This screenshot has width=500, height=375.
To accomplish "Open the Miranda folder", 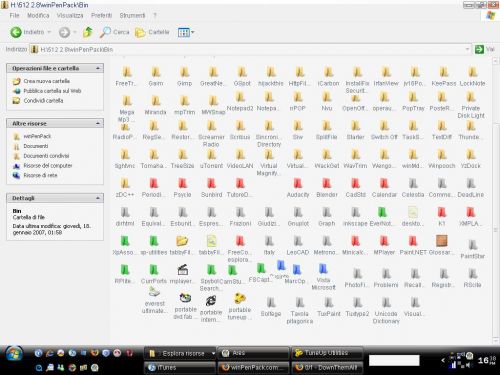I will pos(155,105).
